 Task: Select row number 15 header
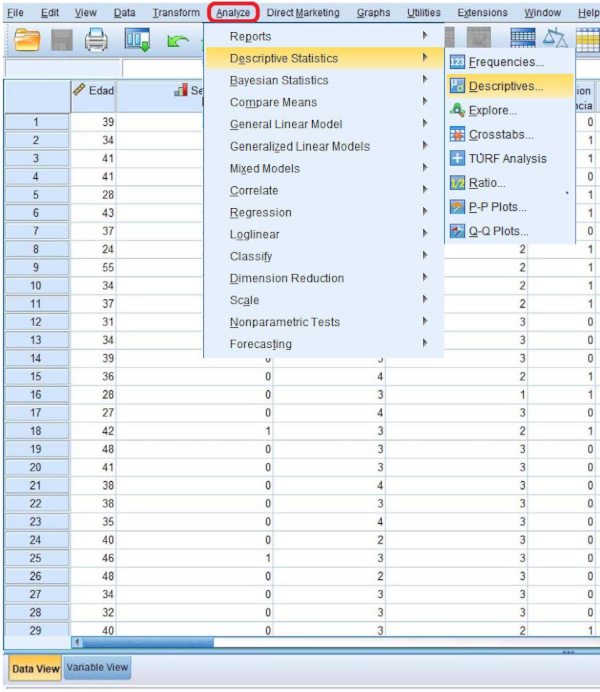pyautogui.click(x=36, y=376)
